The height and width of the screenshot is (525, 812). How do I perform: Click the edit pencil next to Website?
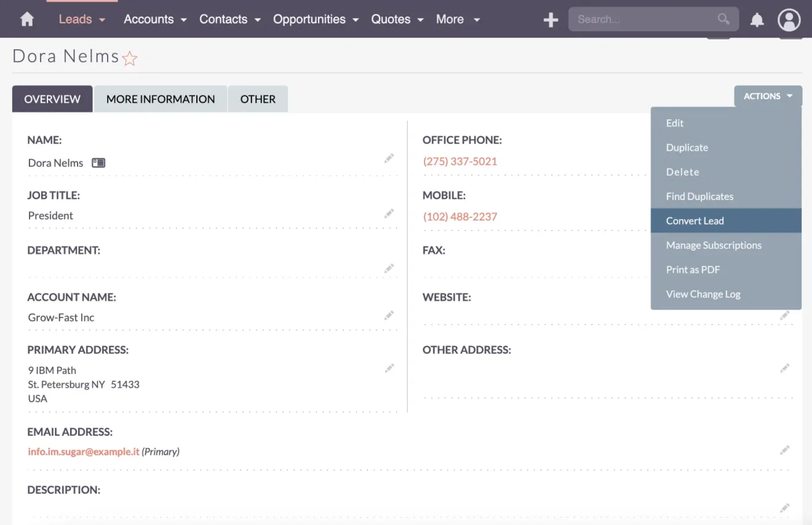785,315
